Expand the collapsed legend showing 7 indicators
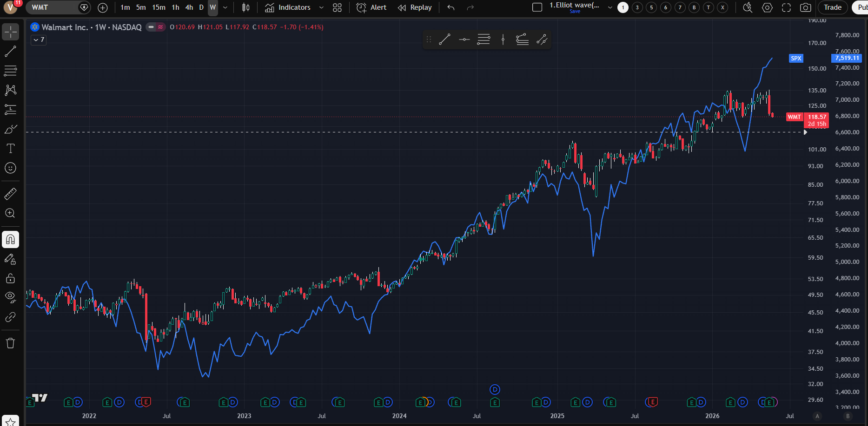This screenshot has width=868, height=426. 39,40
